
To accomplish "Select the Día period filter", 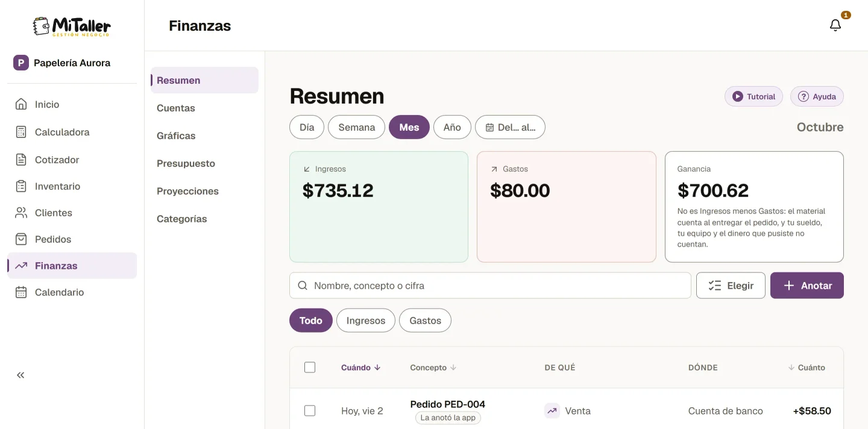I will 307,127.
